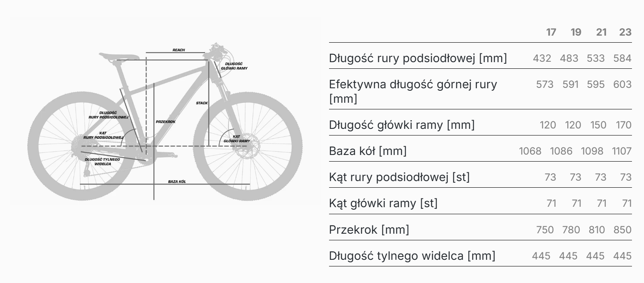Click the PRZEKROK label on the bike diagram
This screenshot has height=283, width=644.
click(x=166, y=122)
